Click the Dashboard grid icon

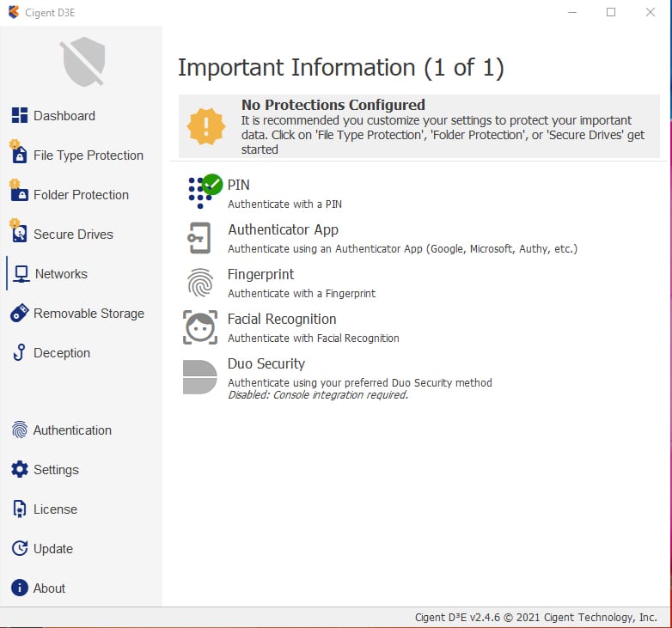coord(20,115)
